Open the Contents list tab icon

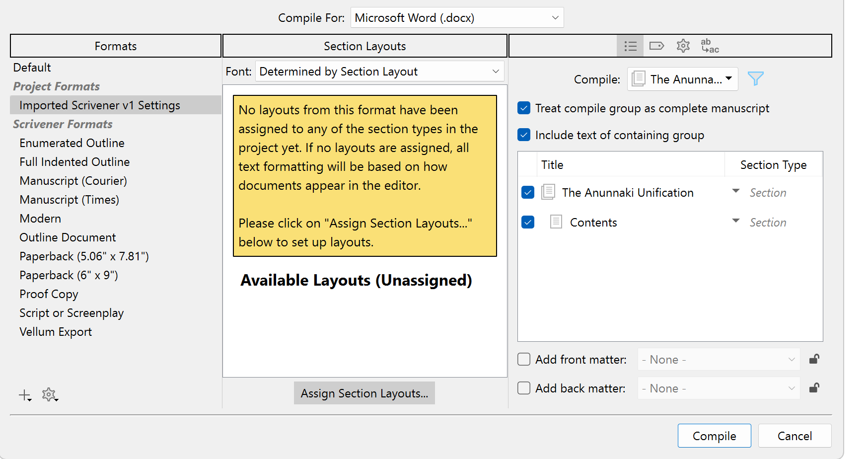[630, 46]
